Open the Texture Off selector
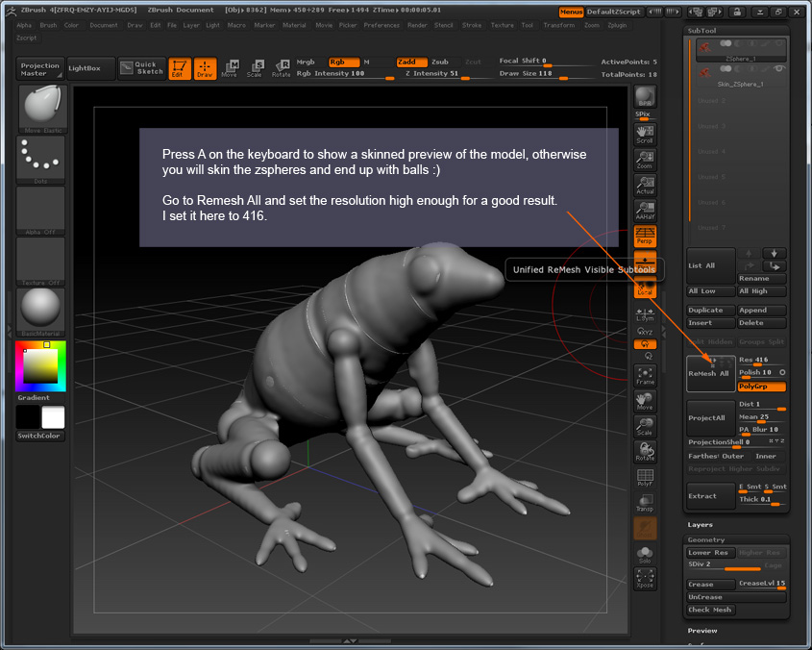Viewport: 812px width, 650px height. click(x=40, y=262)
